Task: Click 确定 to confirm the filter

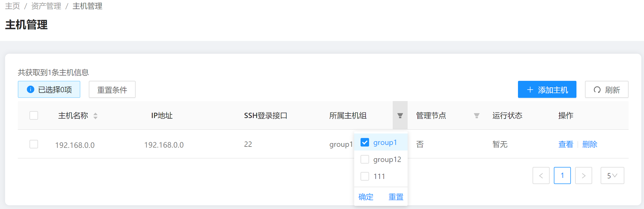Action: click(x=366, y=197)
